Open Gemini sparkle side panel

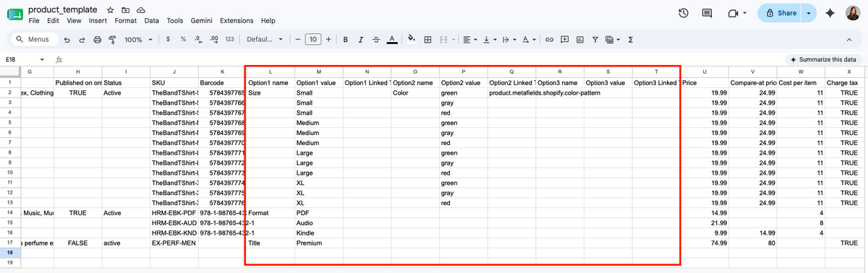tap(830, 13)
